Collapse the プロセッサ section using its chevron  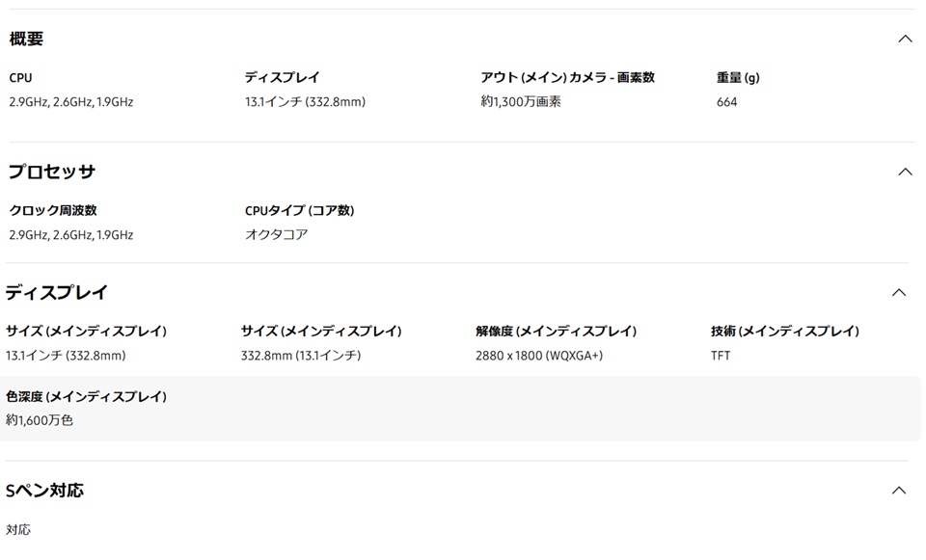(905, 173)
